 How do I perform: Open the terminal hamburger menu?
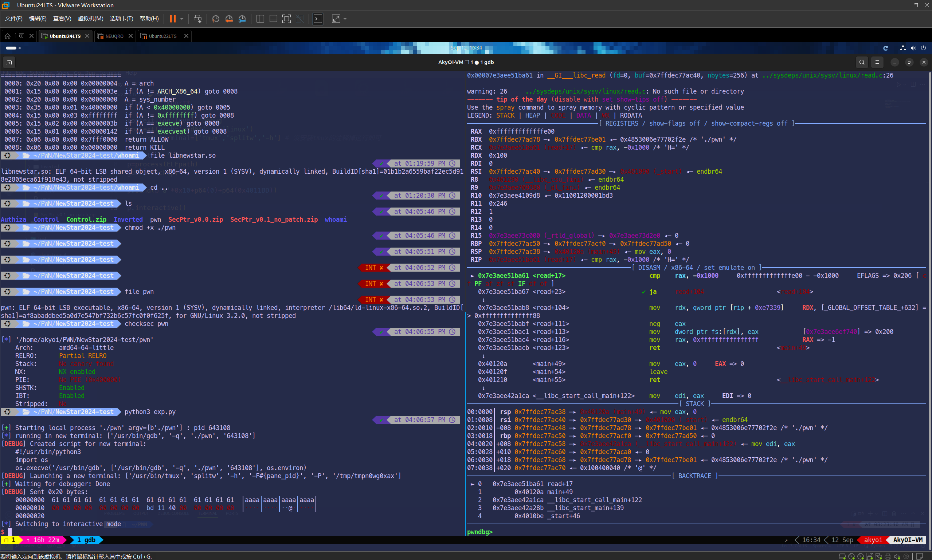click(877, 62)
